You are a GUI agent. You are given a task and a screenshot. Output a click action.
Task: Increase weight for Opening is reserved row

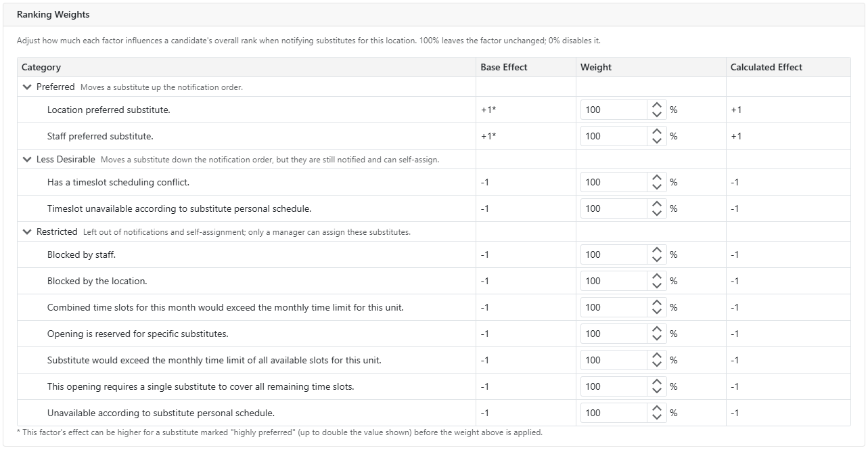656,330
